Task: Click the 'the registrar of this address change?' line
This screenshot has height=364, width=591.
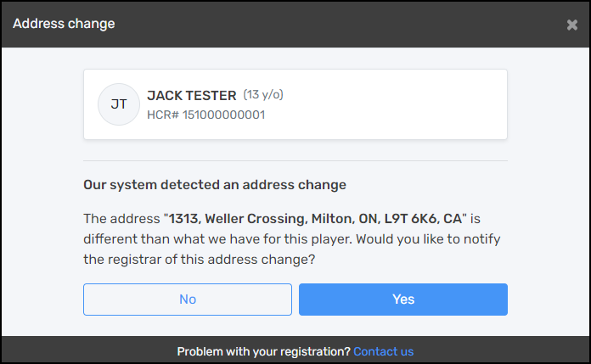Action: tap(200, 259)
